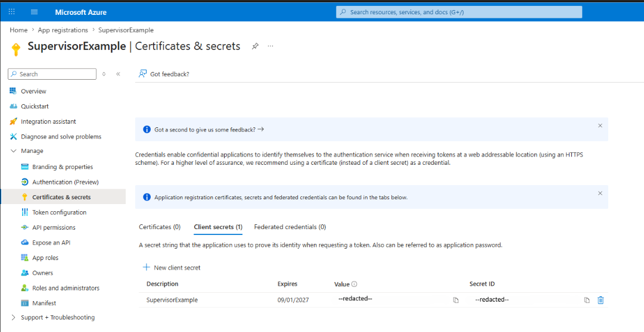Image resolution: width=644 pixels, height=332 pixels.
Task: Focus the global search resources box
Action: [459, 12]
